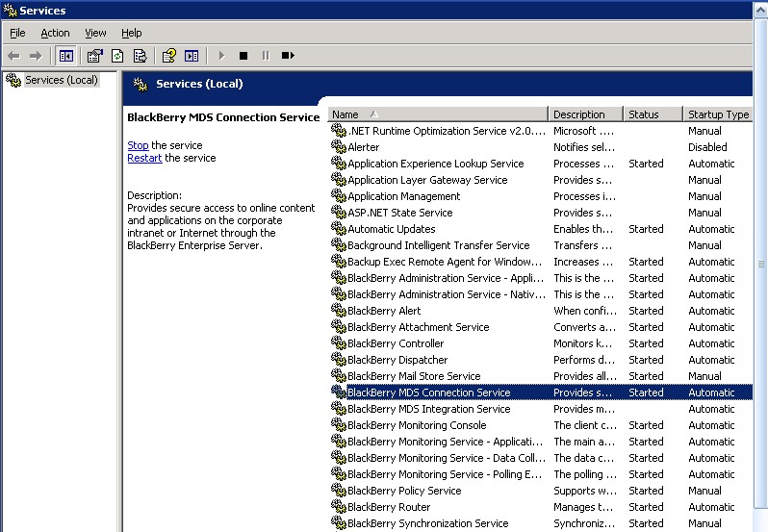The image size is (768, 532).
Task: Click the BlackBerry Controller service icon
Action: (x=339, y=342)
